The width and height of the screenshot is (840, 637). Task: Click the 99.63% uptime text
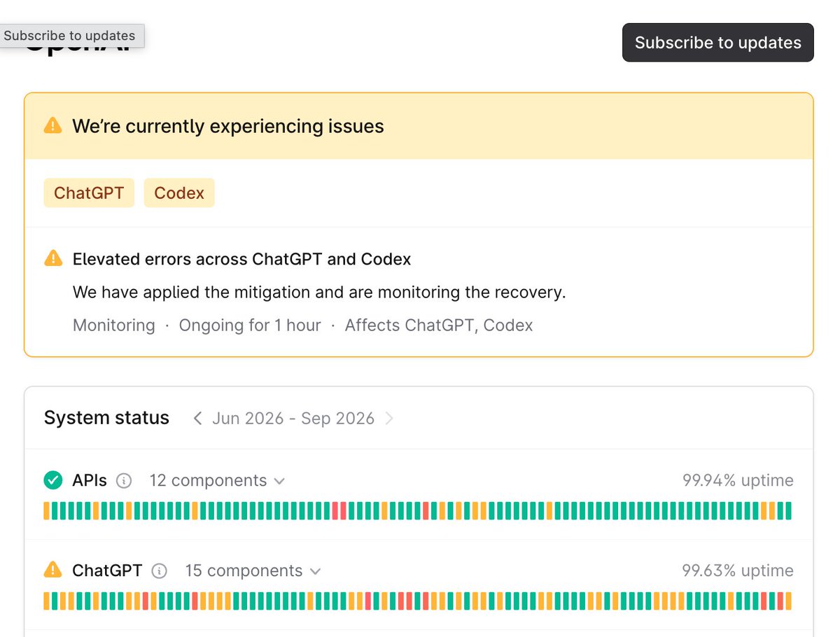(738, 571)
